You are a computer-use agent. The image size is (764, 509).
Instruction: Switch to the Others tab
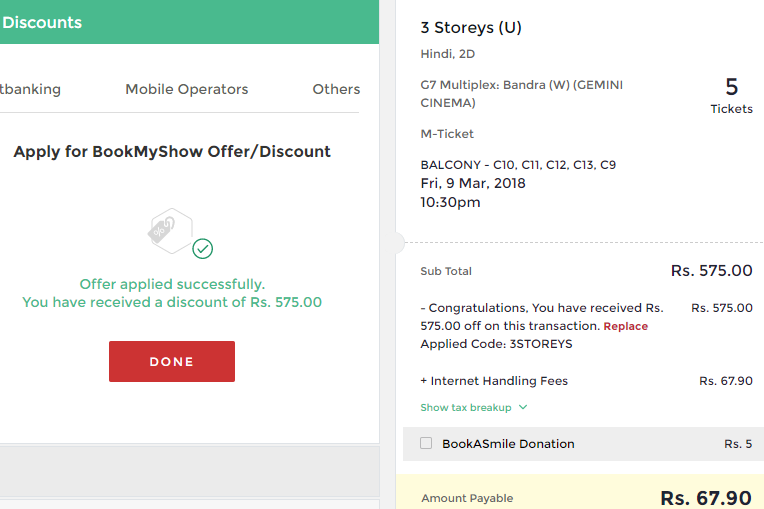336,89
